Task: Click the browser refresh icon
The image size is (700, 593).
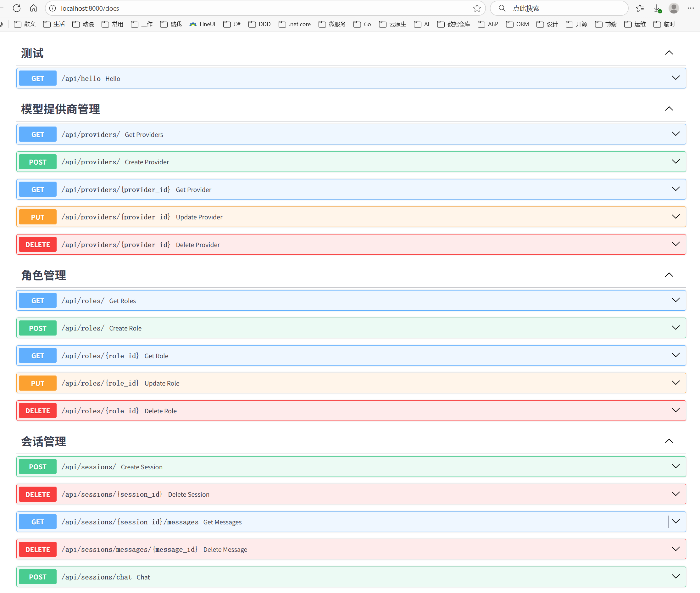Action: tap(17, 8)
